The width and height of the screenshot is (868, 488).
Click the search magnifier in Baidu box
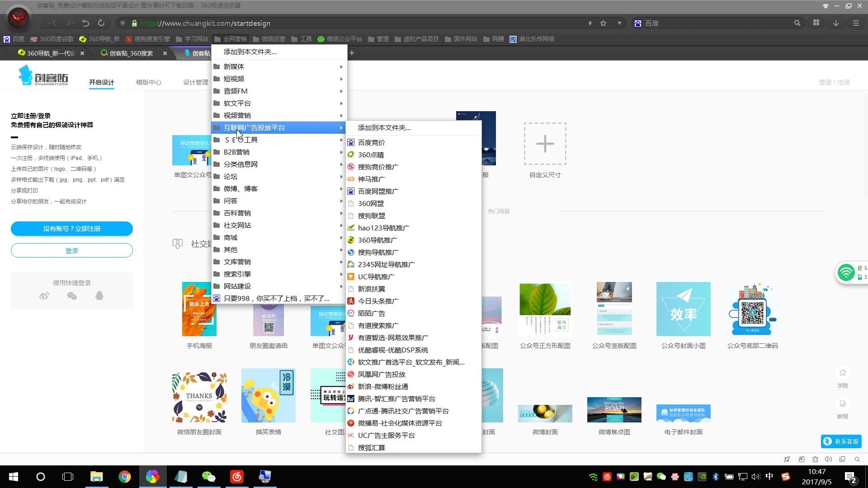tap(797, 23)
